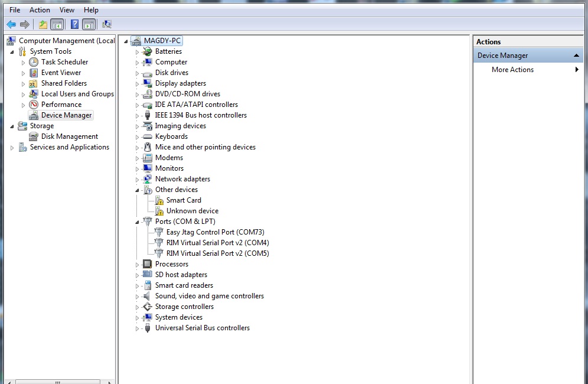This screenshot has width=588, height=384.
Task: Select RIM Virtual Serial Port v2 (COM4)
Action: 217,243
